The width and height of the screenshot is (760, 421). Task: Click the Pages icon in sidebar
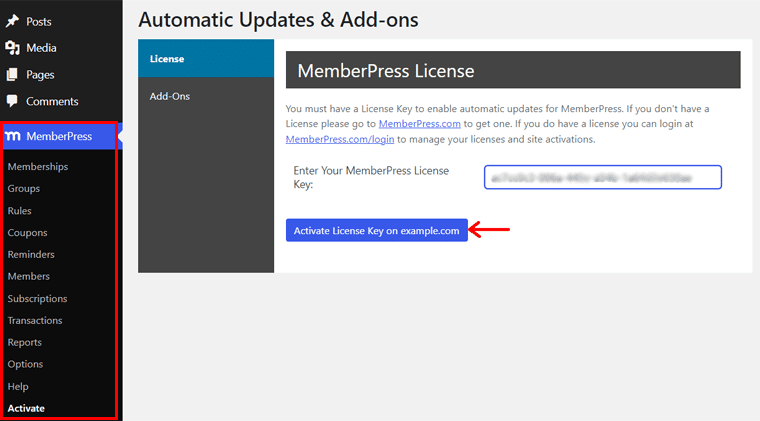click(x=12, y=75)
